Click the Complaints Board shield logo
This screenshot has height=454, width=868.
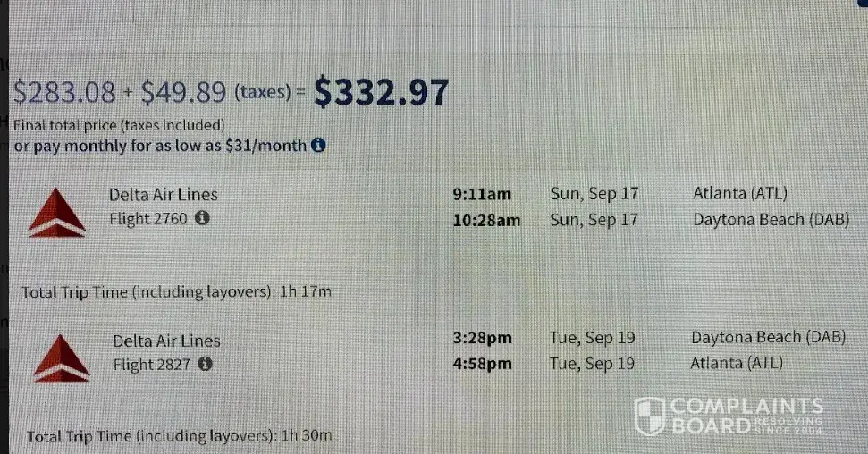[649, 416]
